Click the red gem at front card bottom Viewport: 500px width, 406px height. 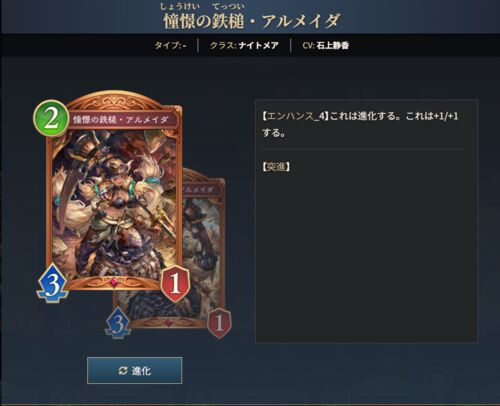tap(114, 282)
